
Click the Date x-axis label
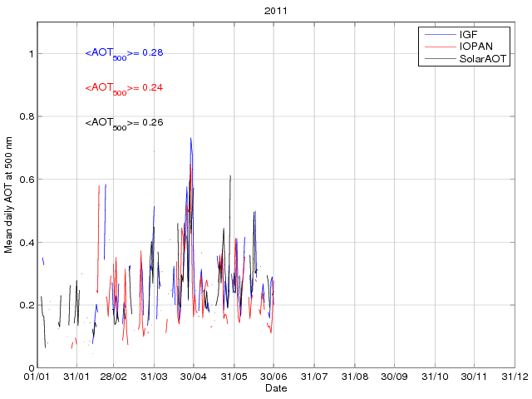click(275, 388)
